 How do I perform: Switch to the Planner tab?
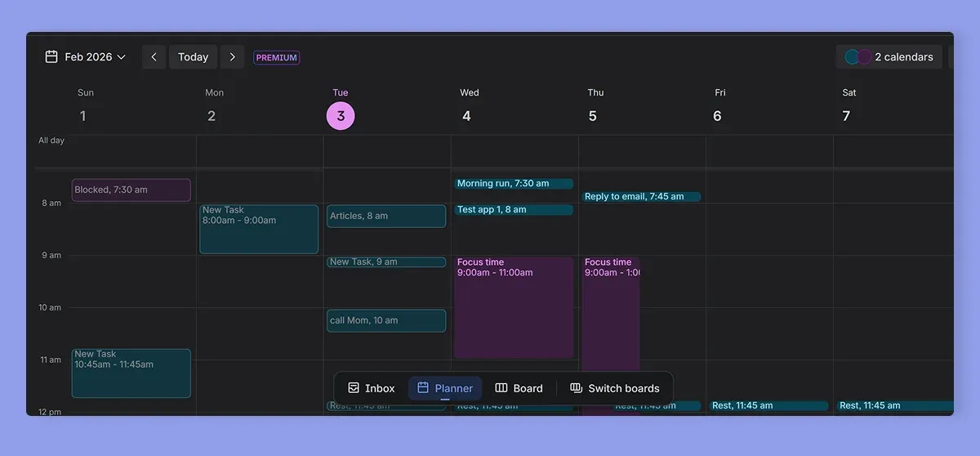click(445, 388)
